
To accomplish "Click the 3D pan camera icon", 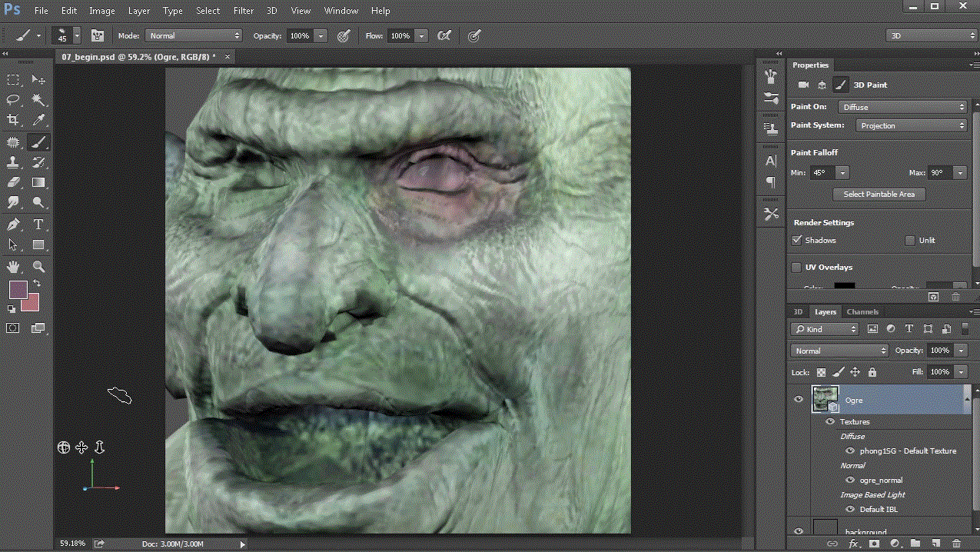I will pos(81,447).
